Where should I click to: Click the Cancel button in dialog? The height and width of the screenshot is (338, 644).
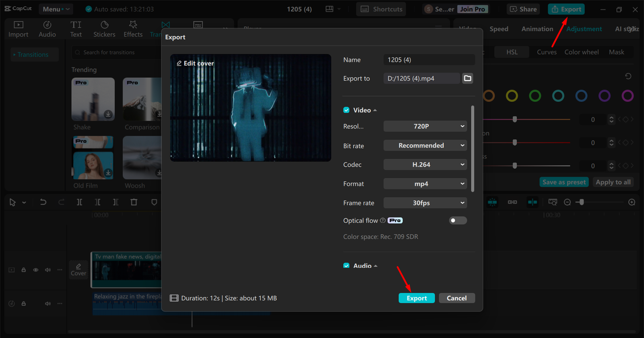tap(457, 298)
